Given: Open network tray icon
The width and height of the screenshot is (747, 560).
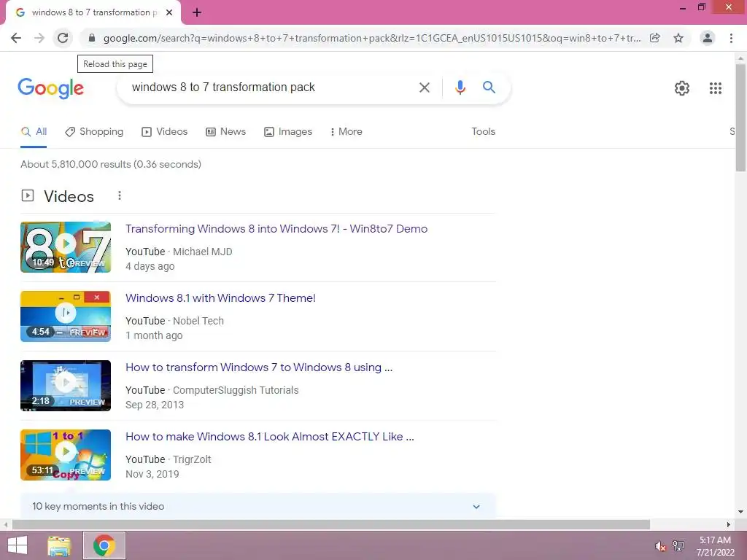Looking at the screenshot, I should (x=678, y=546).
